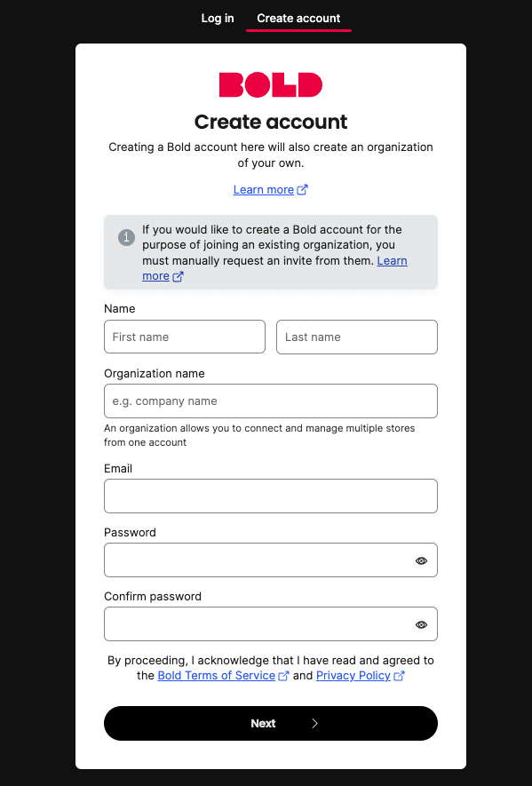Screen dimensions: 532x786
Task: Click the Organization name field
Action: pos(270,401)
